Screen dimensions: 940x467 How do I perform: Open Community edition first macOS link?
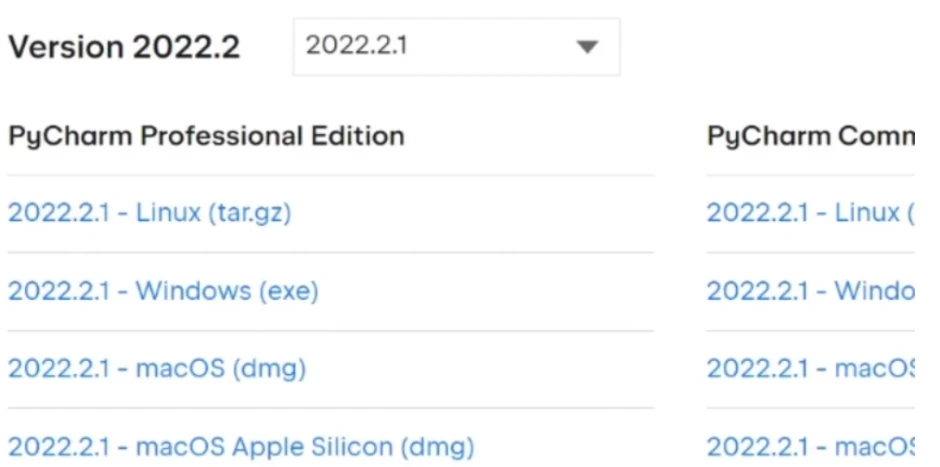coord(810,369)
